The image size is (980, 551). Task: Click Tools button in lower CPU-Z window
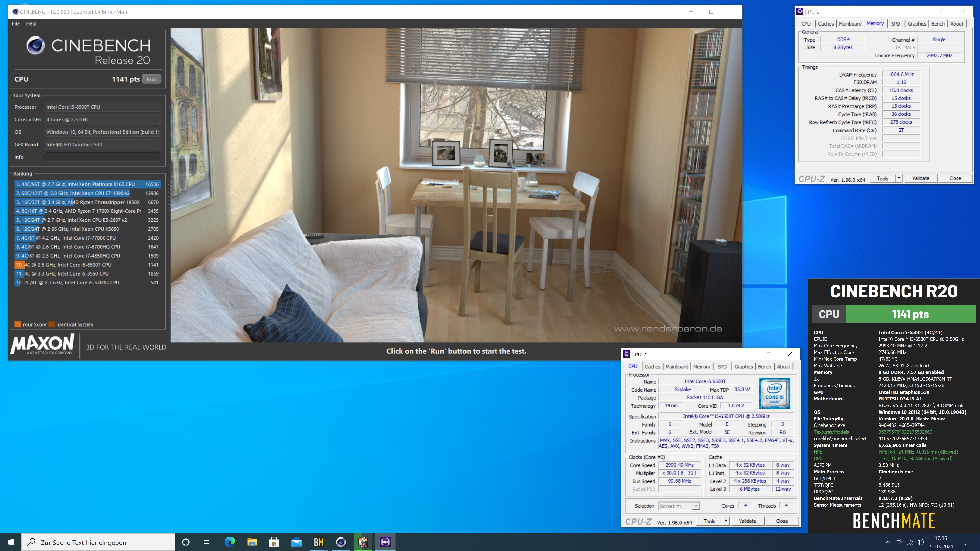coord(709,521)
